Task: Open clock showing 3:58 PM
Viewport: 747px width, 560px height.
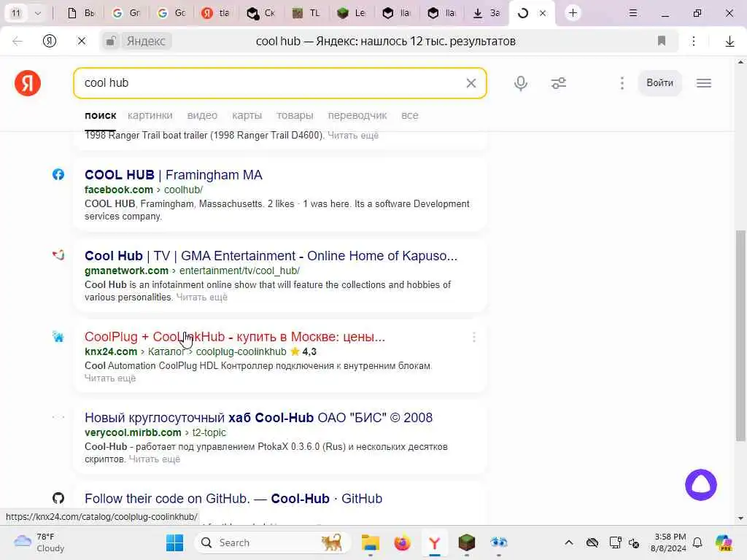Action: [x=670, y=542]
